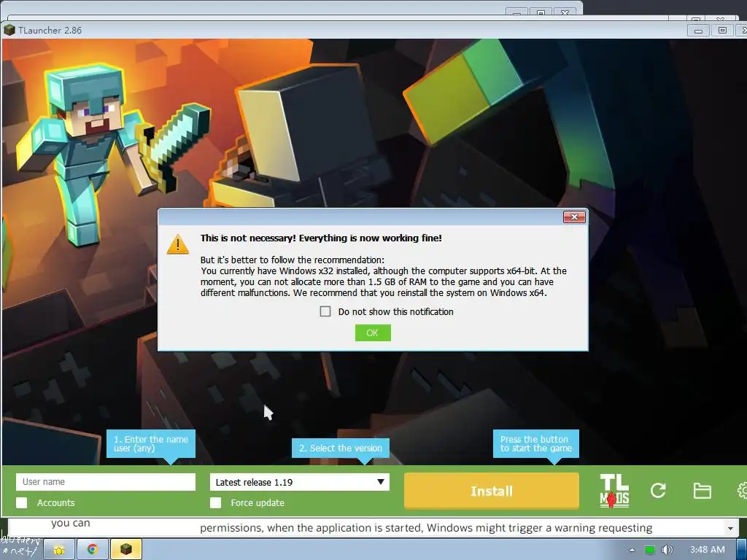The image size is (747, 560).
Task: Click the volume speaker tray icon
Action: 667,550
